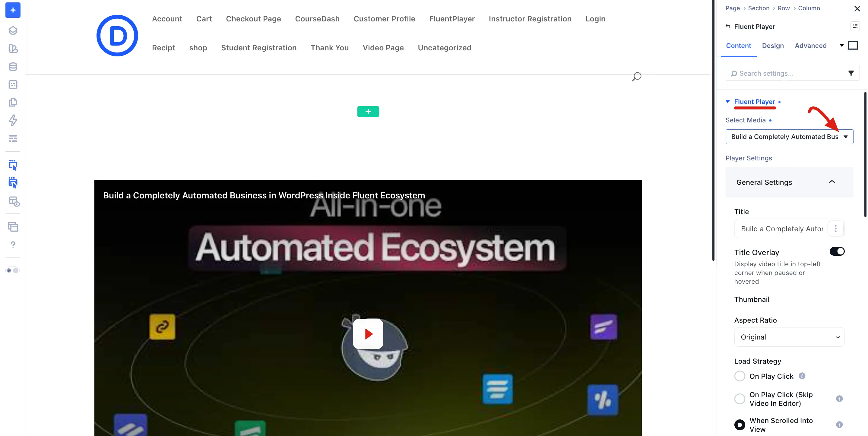The width and height of the screenshot is (868, 436).
Task: Click the Search settings input field
Action: [x=793, y=73]
